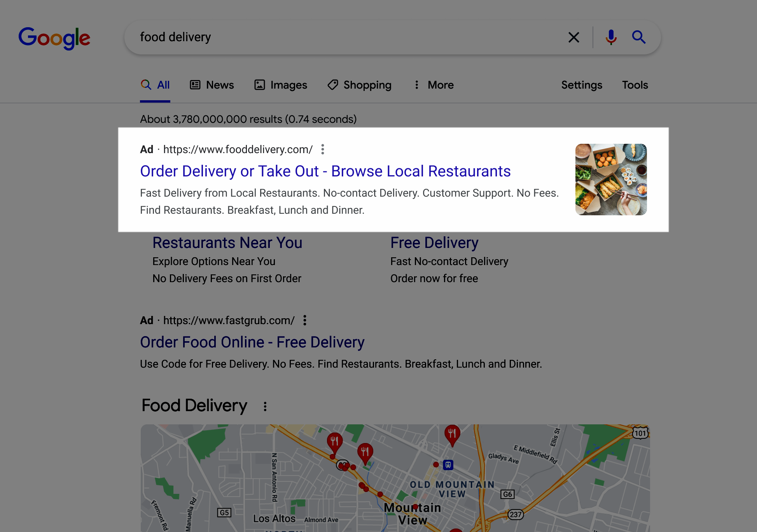The height and width of the screenshot is (532, 757).
Task: Click the Google magnifying glass search icon
Action: pyautogui.click(x=638, y=37)
